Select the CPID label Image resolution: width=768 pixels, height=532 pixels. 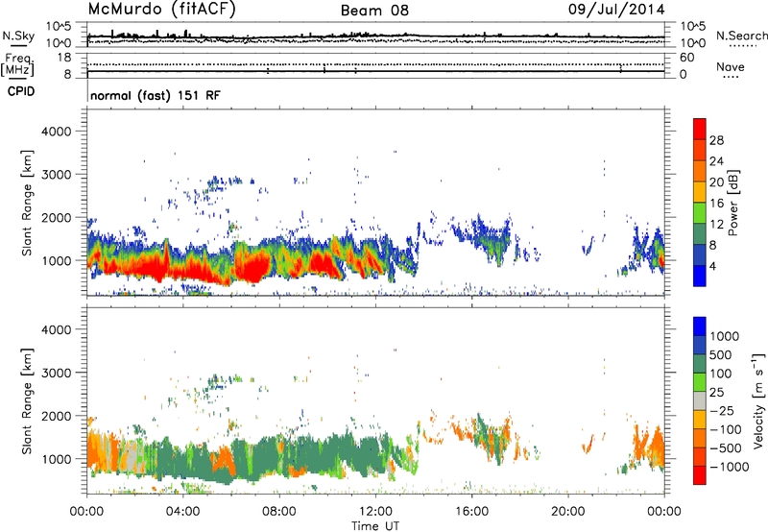tap(21, 91)
